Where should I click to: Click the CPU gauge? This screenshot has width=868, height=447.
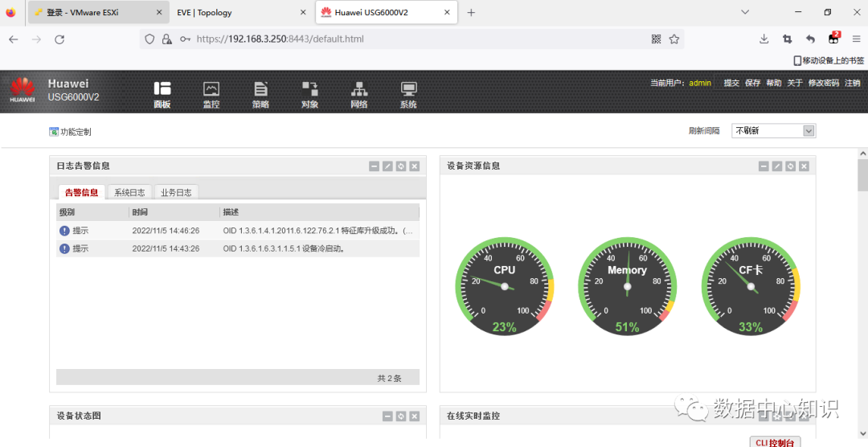[504, 286]
